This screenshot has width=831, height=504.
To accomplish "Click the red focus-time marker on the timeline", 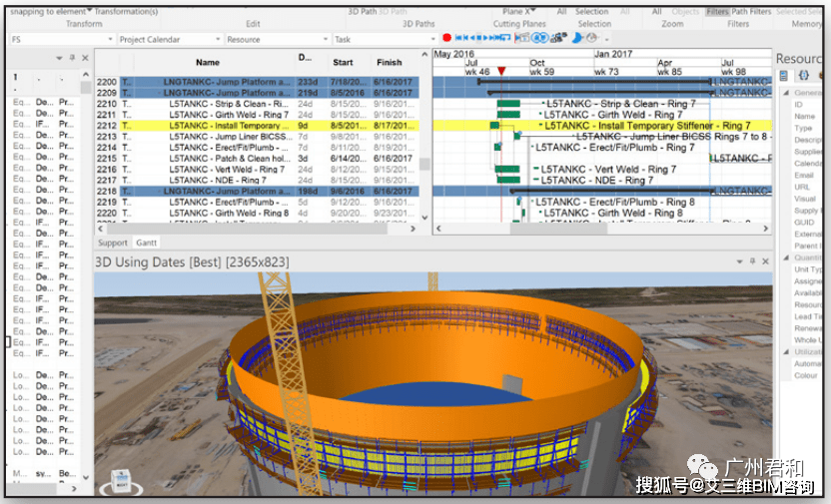I will click(x=501, y=72).
